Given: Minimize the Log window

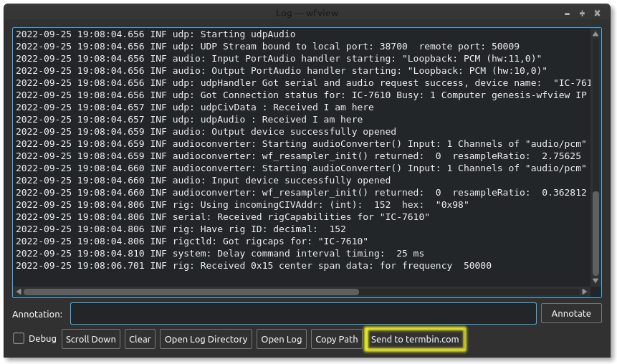Looking at the screenshot, I should (x=567, y=14).
